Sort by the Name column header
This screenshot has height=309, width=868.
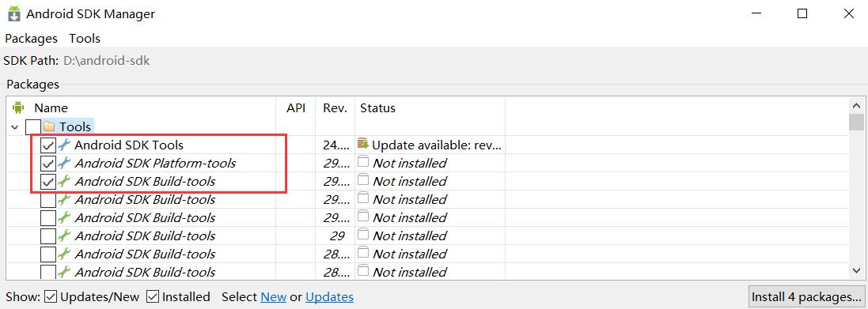(51, 107)
